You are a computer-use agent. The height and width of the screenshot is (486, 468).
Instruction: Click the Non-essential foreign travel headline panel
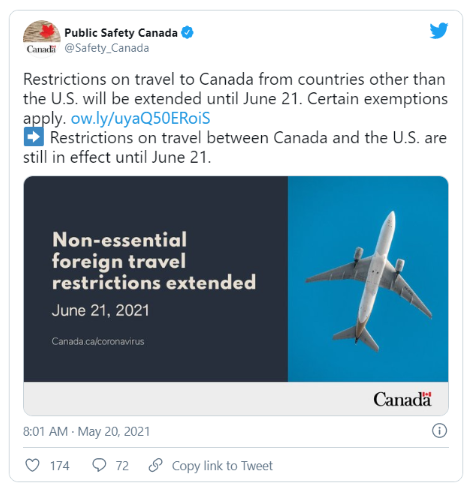coord(156,279)
